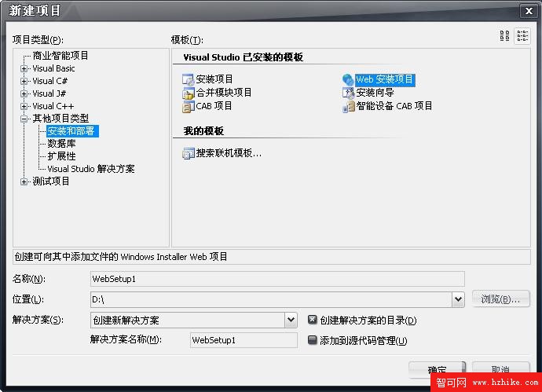Click the 安装向导 template label

[x=375, y=93]
